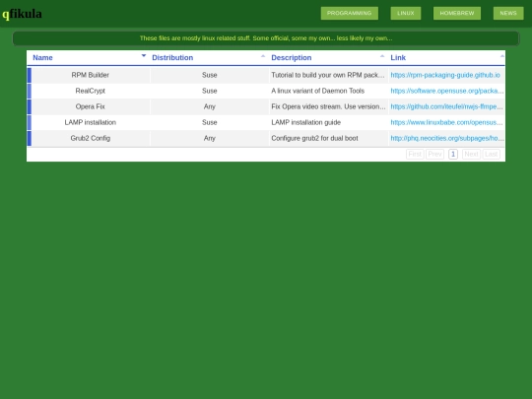Click the blue handle on Grub2 Config row

[x=30, y=138]
